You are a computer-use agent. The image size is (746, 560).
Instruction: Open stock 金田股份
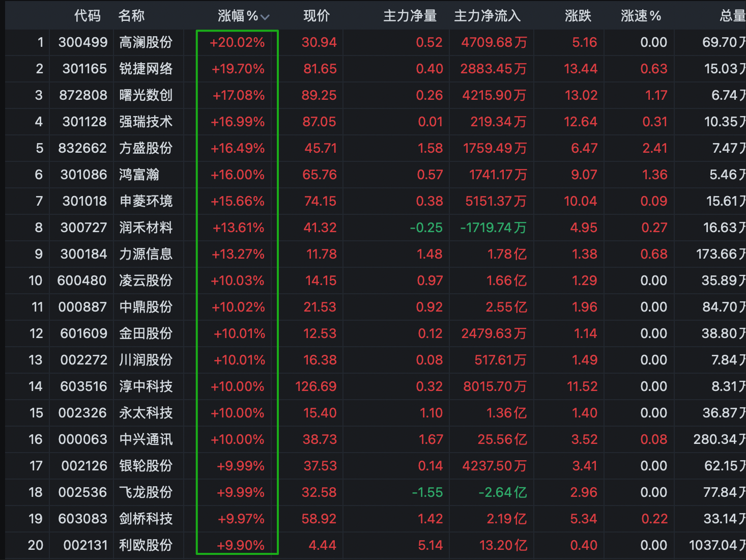tap(146, 333)
